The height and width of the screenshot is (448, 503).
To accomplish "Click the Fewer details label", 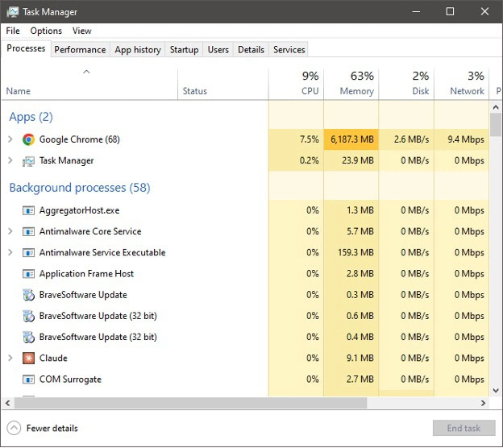I will click(x=52, y=428).
